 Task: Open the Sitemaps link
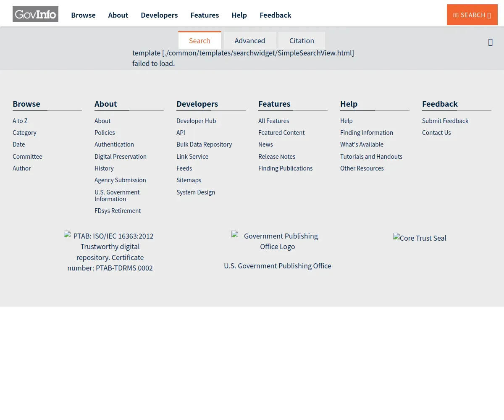pyautogui.click(x=189, y=180)
